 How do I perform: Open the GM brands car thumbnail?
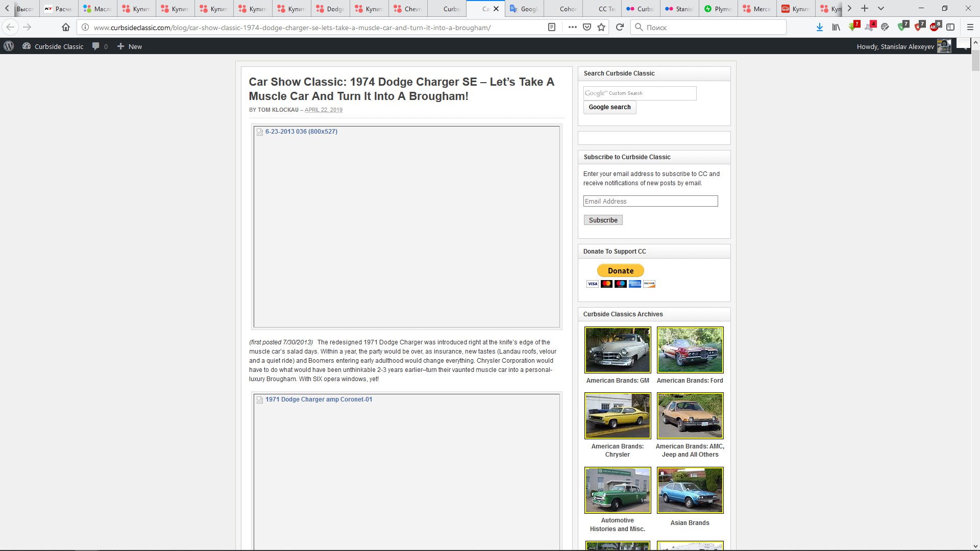coord(618,350)
